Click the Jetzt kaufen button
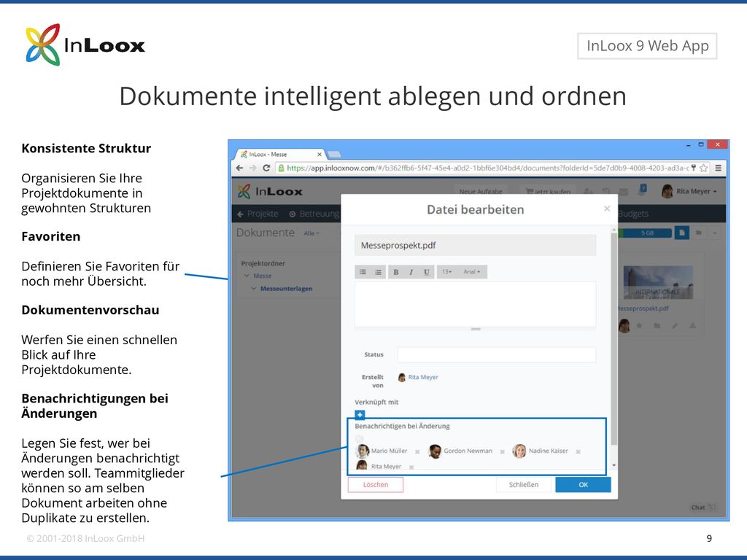747x560 pixels. click(548, 192)
